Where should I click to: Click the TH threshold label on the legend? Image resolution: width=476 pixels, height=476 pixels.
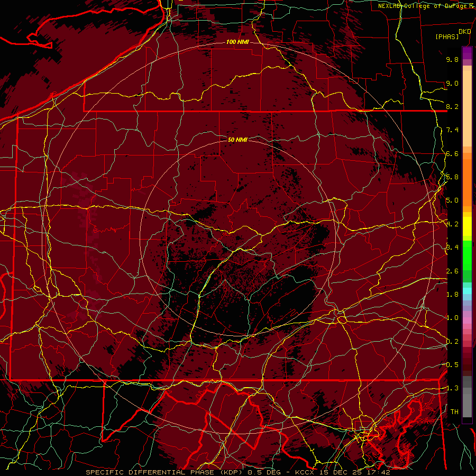point(454,412)
